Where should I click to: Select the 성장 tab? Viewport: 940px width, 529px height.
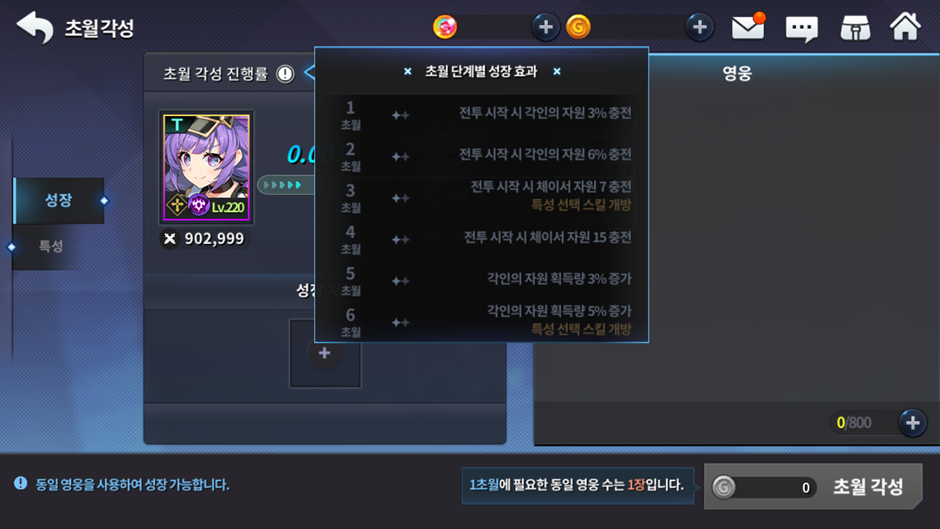(x=59, y=200)
